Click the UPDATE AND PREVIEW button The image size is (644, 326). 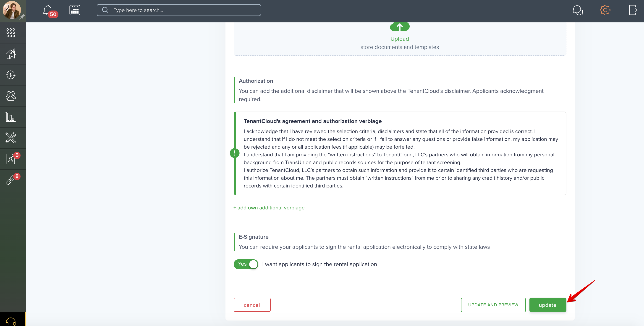(493, 305)
